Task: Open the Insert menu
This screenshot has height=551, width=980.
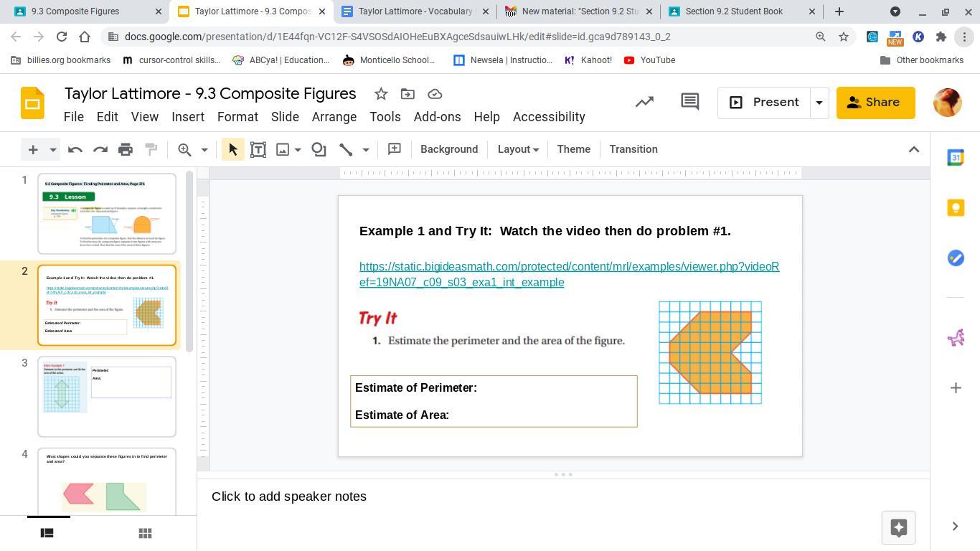Action: 188,117
